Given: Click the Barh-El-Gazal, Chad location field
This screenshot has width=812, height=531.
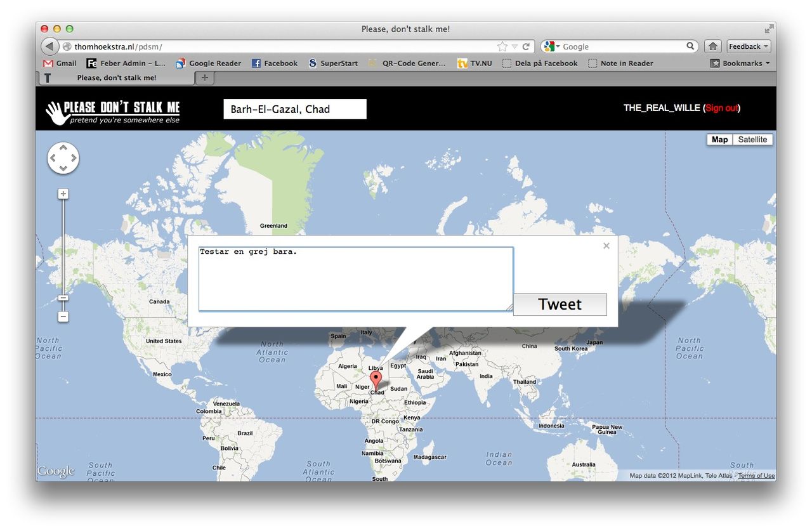Looking at the screenshot, I should tap(295, 109).
